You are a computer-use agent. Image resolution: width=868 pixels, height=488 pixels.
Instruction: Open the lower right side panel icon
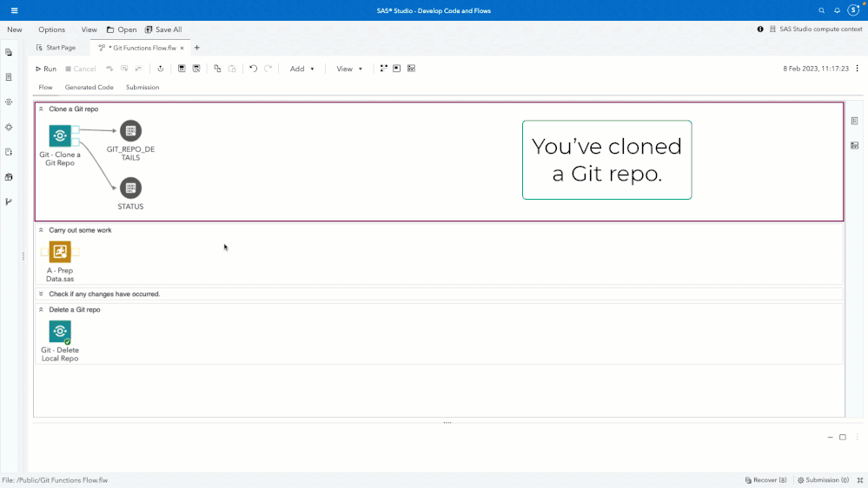(855, 146)
